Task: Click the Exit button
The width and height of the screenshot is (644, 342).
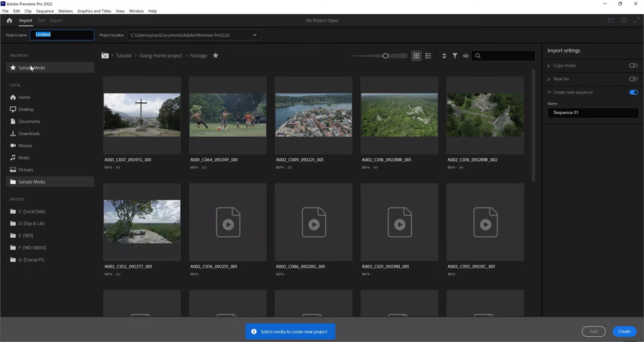Action: (593, 331)
